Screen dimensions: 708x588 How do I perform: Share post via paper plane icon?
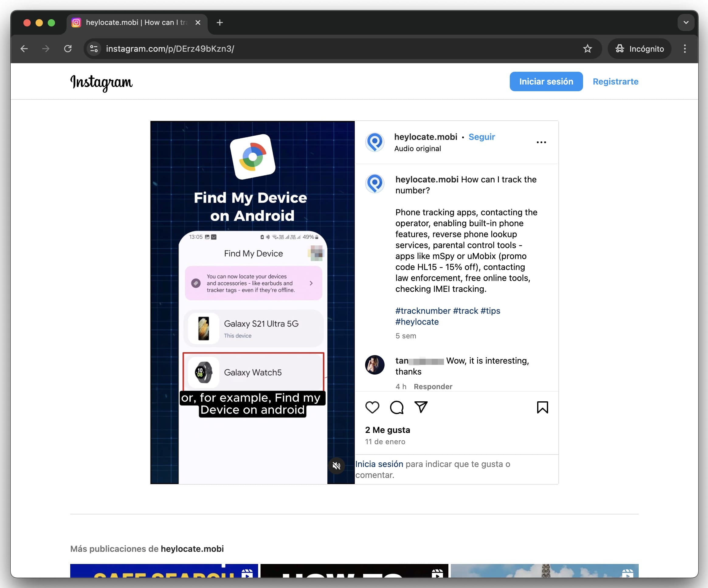coord(421,407)
